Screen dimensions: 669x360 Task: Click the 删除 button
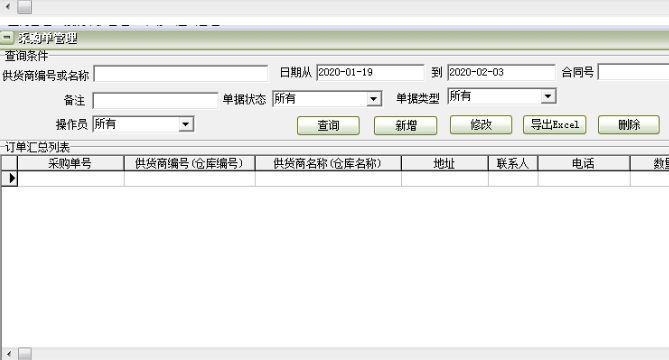click(x=629, y=125)
